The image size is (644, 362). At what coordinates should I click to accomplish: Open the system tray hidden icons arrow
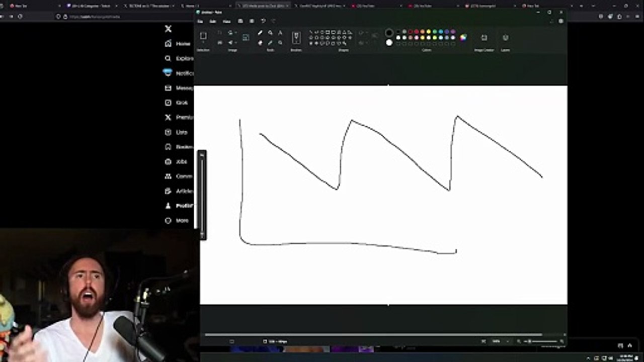point(588,358)
